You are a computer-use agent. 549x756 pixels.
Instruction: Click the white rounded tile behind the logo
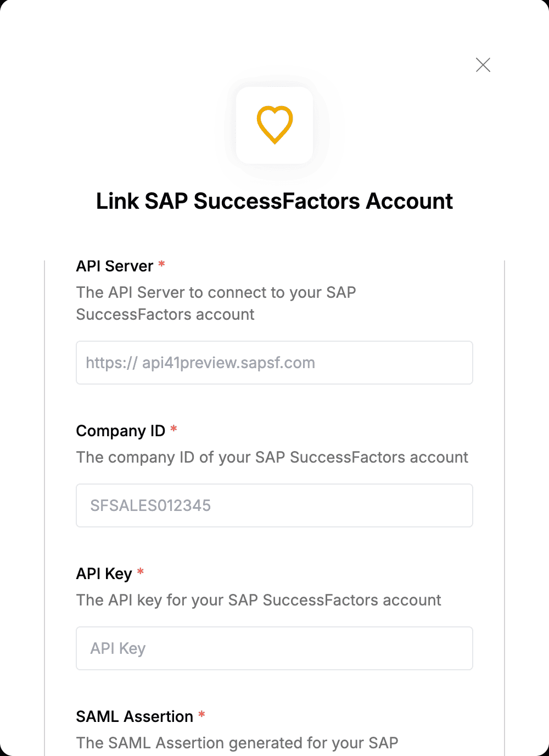click(x=274, y=125)
